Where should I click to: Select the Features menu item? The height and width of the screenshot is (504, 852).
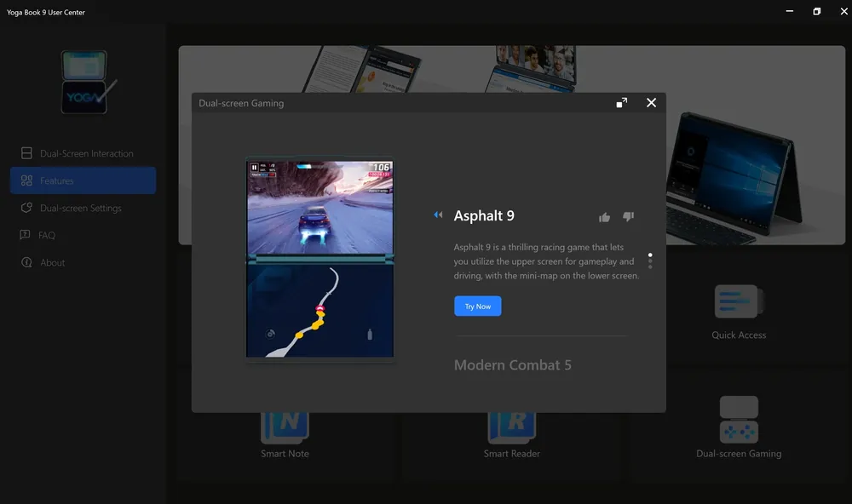pyautogui.click(x=83, y=180)
